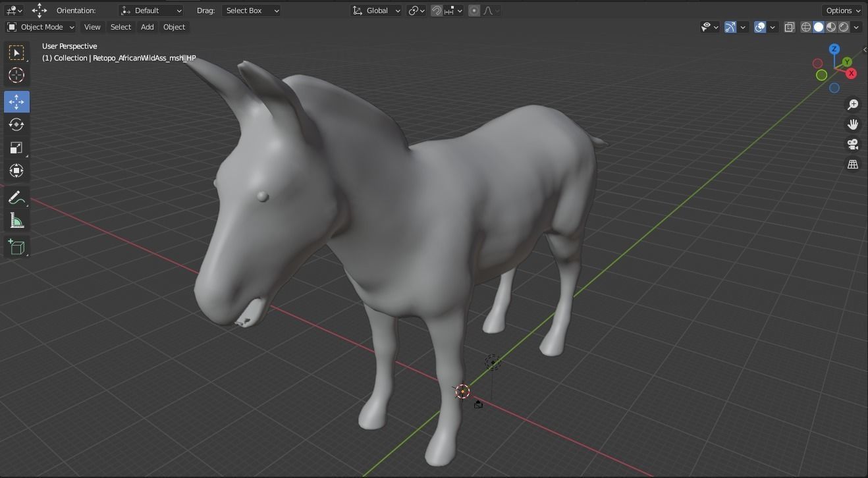Screen dimensions: 868x478
Task: Open the View menu
Action: coord(92,27)
